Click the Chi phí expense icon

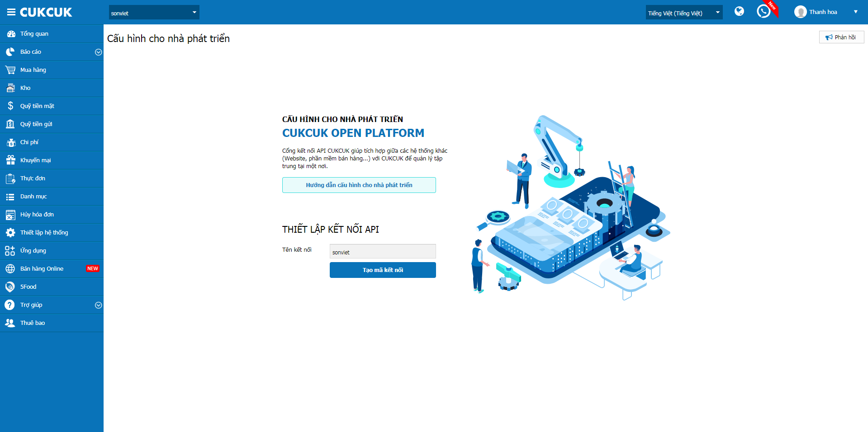coord(10,142)
